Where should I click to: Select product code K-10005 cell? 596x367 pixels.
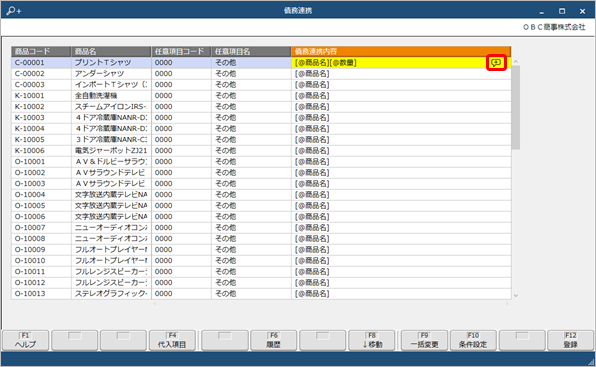[41, 140]
